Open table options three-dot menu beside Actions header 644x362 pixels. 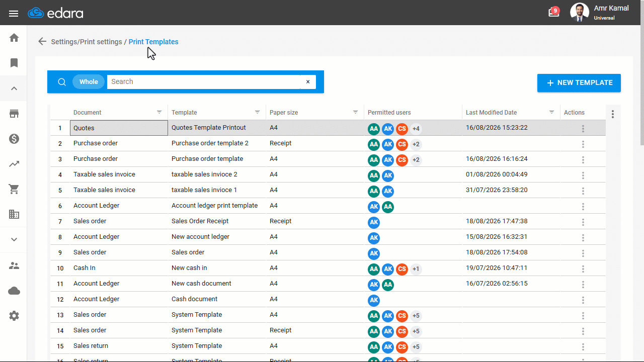[613, 114]
